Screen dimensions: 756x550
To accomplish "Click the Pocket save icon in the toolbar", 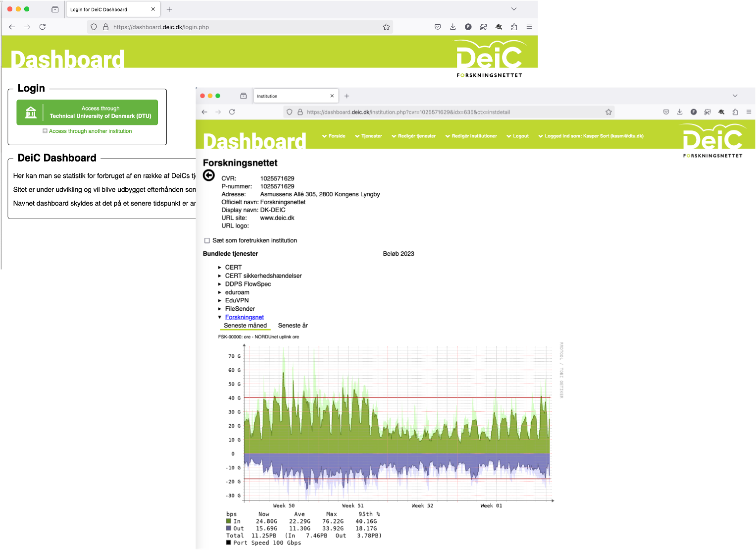I will 666,112.
